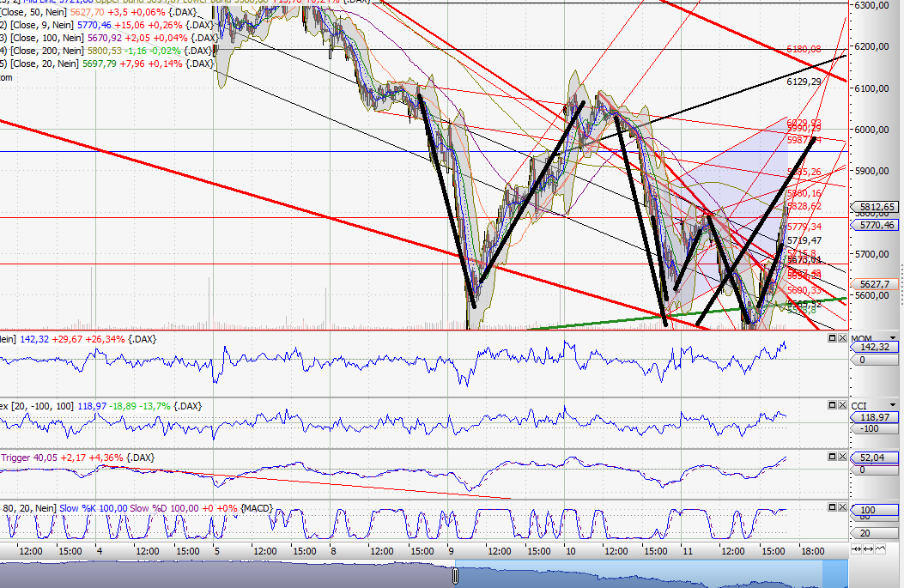The width and height of the screenshot is (904, 588).
Task: Close the Slow %K stochastic panel
Action: pos(842,508)
